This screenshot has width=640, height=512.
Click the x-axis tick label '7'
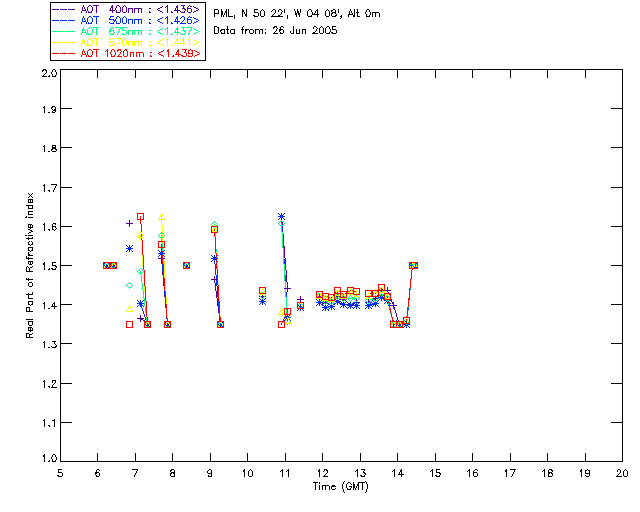point(135,473)
